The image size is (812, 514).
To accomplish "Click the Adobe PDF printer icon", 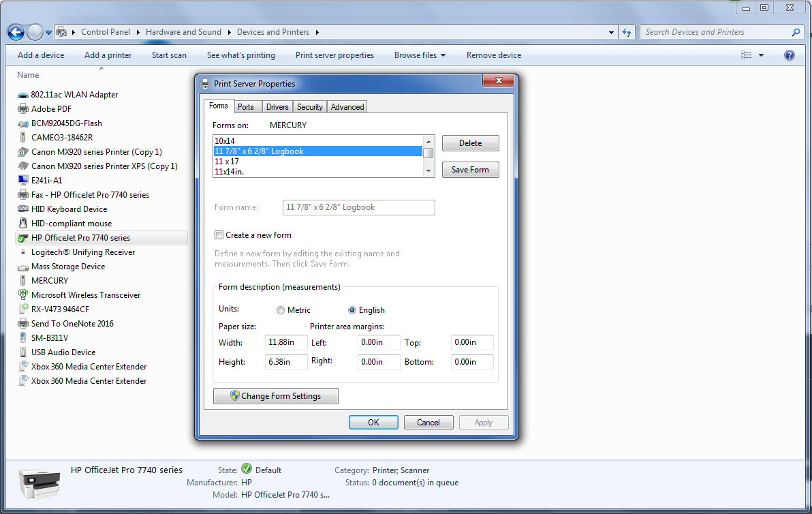I will point(22,109).
